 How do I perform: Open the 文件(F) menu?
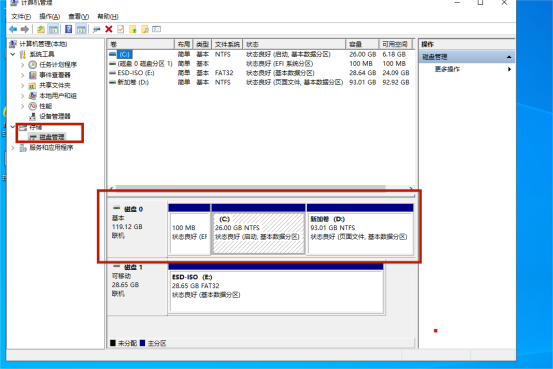21,17
